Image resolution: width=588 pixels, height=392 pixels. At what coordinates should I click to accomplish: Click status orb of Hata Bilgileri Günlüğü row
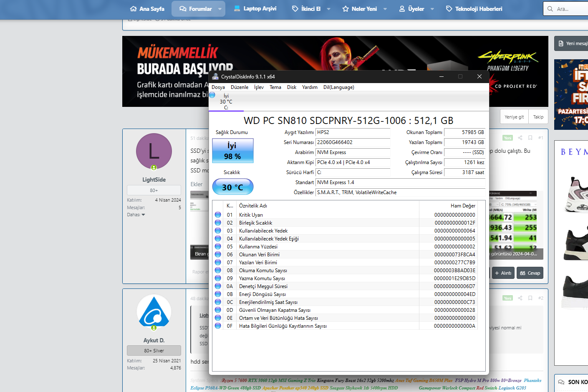click(x=218, y=326)
